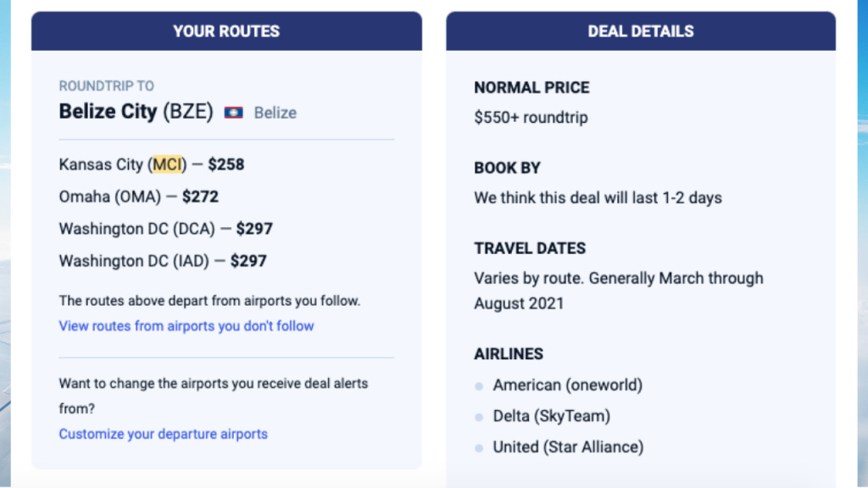The height and width of the screenshot is (488, 868).
Task: Click the bullet dot beside American
Action: click(x=479, y=386)
